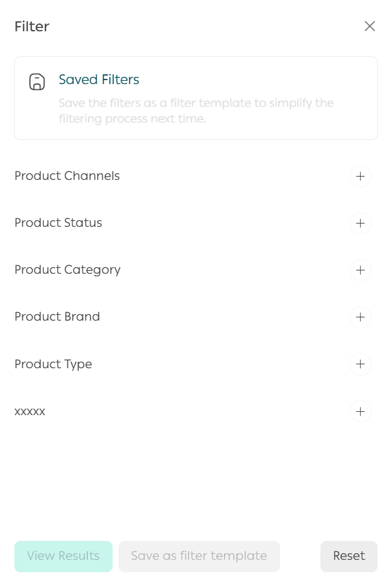Click the saved filters description text
This screenshot has height=580, width=392.
(195, 111)
